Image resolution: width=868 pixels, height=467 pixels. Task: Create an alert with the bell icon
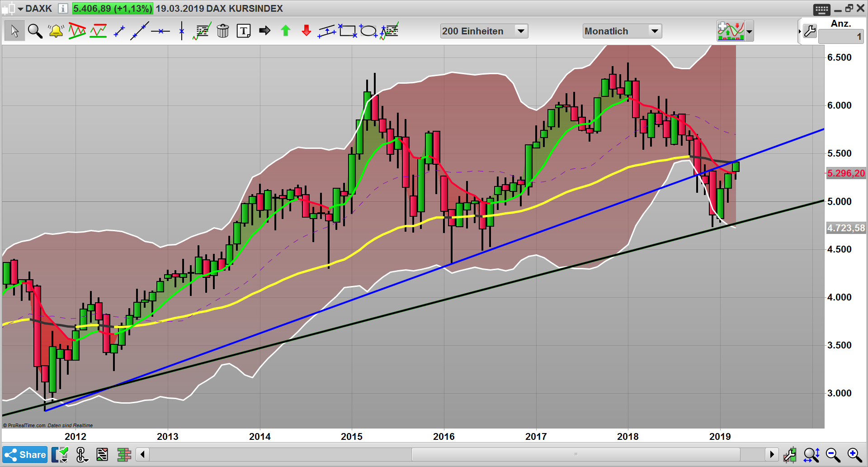pos(56,31)
